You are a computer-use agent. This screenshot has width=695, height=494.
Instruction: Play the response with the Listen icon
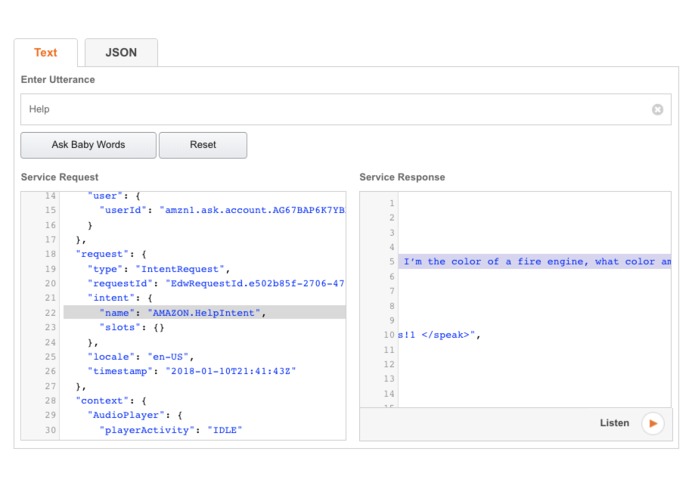(x=652, y=423)
